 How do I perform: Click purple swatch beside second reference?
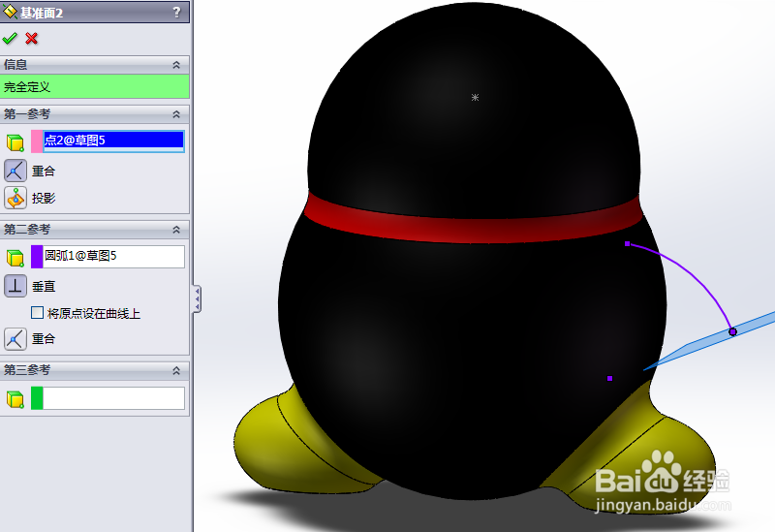tap(37, 257)
